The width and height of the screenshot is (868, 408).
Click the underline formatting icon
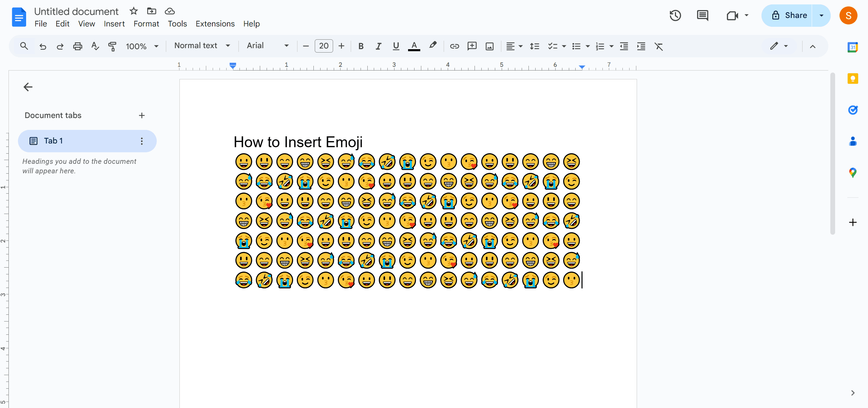click(x=396, y=46)
